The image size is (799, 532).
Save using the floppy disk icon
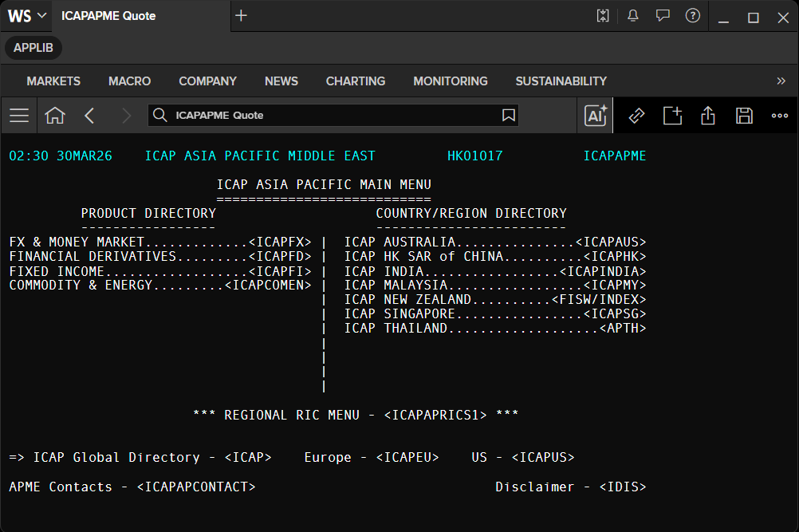point(744,116)
